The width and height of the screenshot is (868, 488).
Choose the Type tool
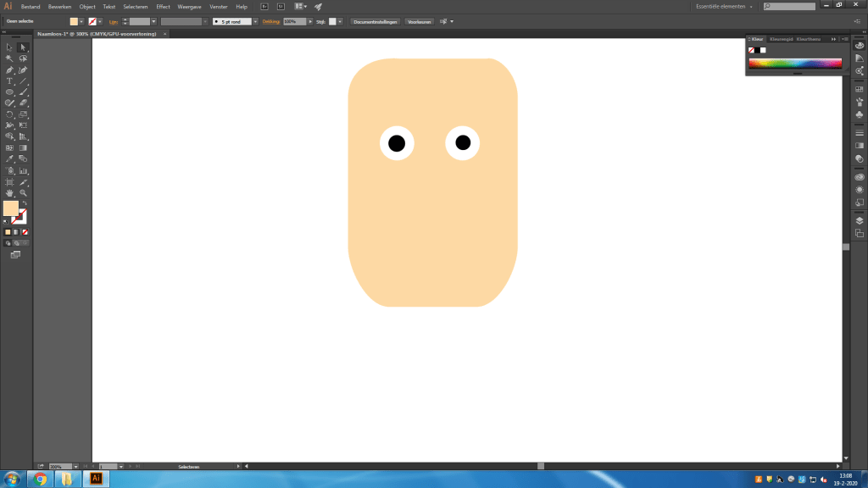9,80
